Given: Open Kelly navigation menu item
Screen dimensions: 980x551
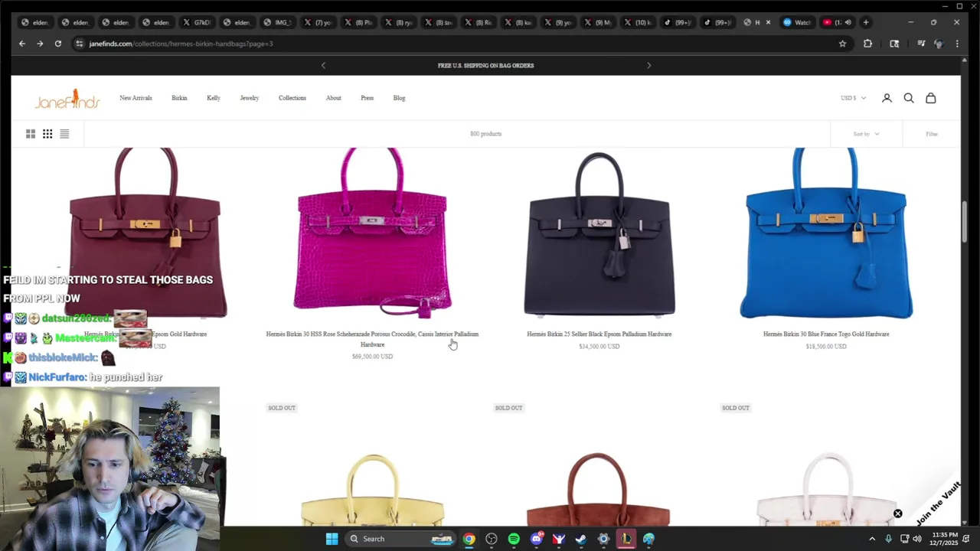Looking at the screenshot, I should [214, 98].
